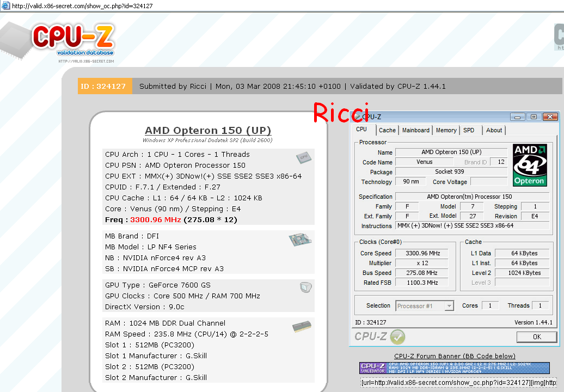Click the Code Name Venus field
The image size is (564, 392).
tap(425, 162)
